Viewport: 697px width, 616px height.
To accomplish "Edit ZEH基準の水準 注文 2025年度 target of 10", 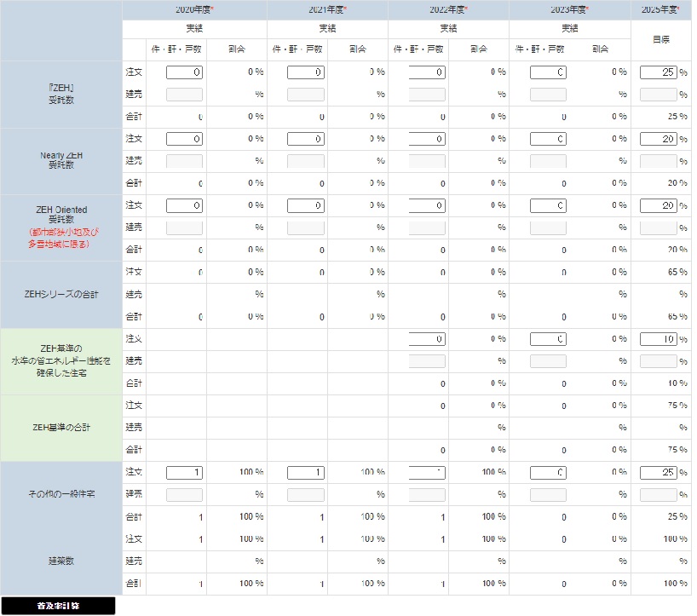I will coord(659,339).
